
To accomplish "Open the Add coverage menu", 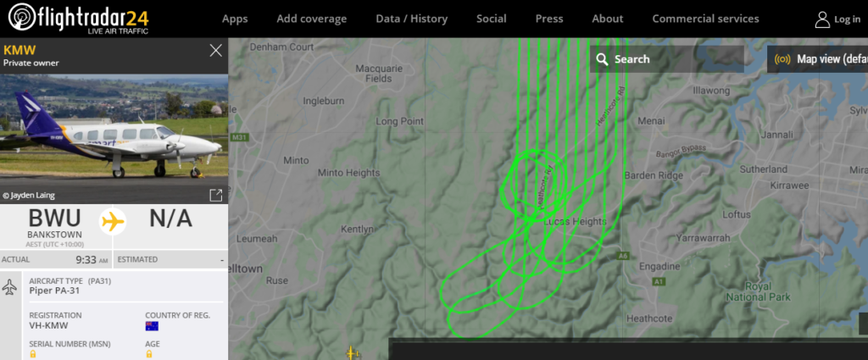I will pyautogui.click(x=312, y=19).
